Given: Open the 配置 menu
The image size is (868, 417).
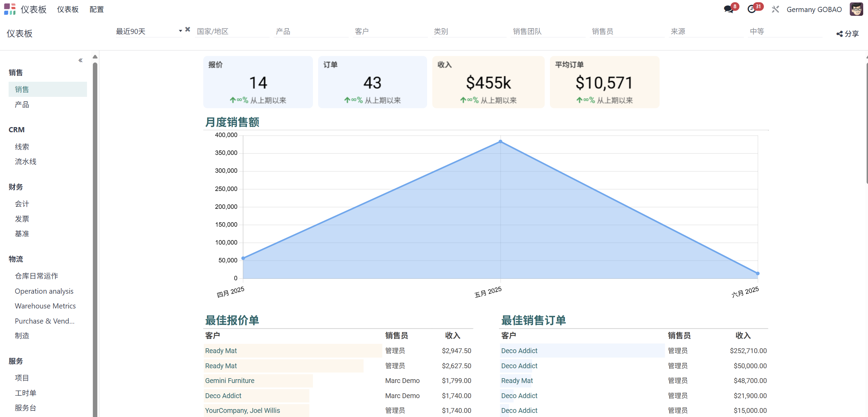Looking at the screenshot, I should tap(96, 9).
